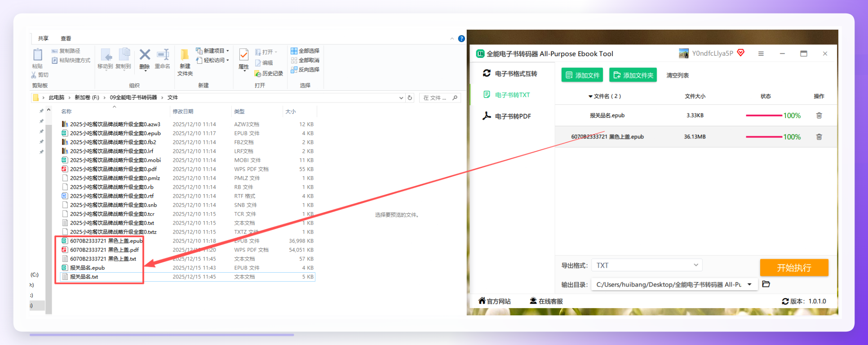Click the 版本 refresh icon
Screen dimensions: 868x345
(x=785, y=301)
